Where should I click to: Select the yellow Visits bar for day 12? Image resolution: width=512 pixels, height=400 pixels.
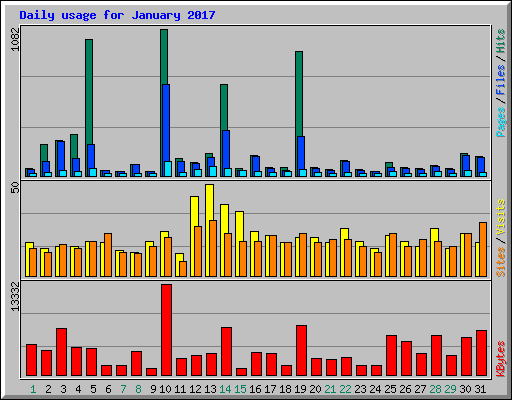coord(194,211)
